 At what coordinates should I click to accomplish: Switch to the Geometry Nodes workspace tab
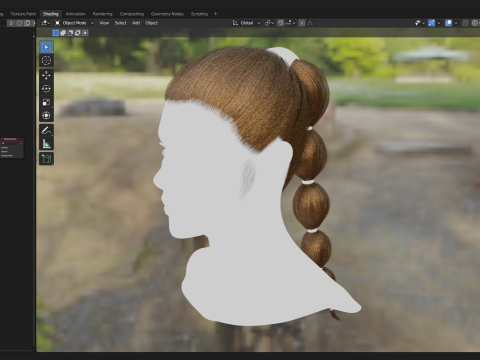tap(167, 14)
